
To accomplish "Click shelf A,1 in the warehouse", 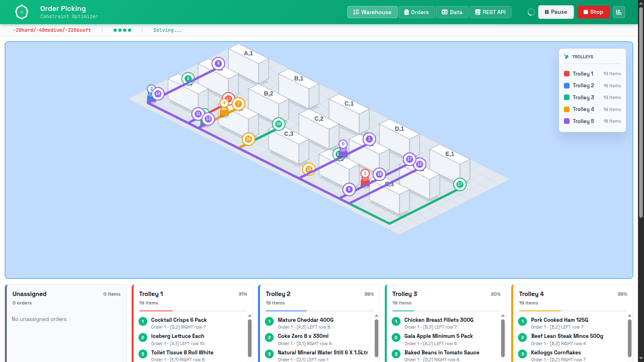I will [248, 64].
